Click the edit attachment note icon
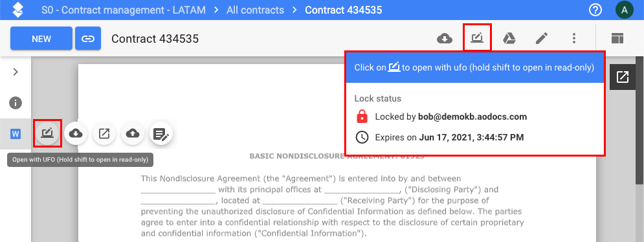Image resolution: width=644 pixels, height=242 pixels. [x=161, y=134]
